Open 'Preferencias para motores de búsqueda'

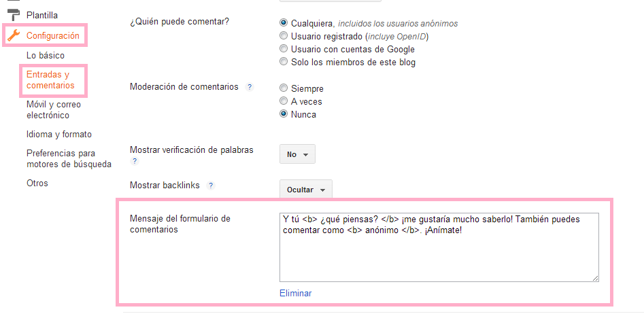click(68, 158)
